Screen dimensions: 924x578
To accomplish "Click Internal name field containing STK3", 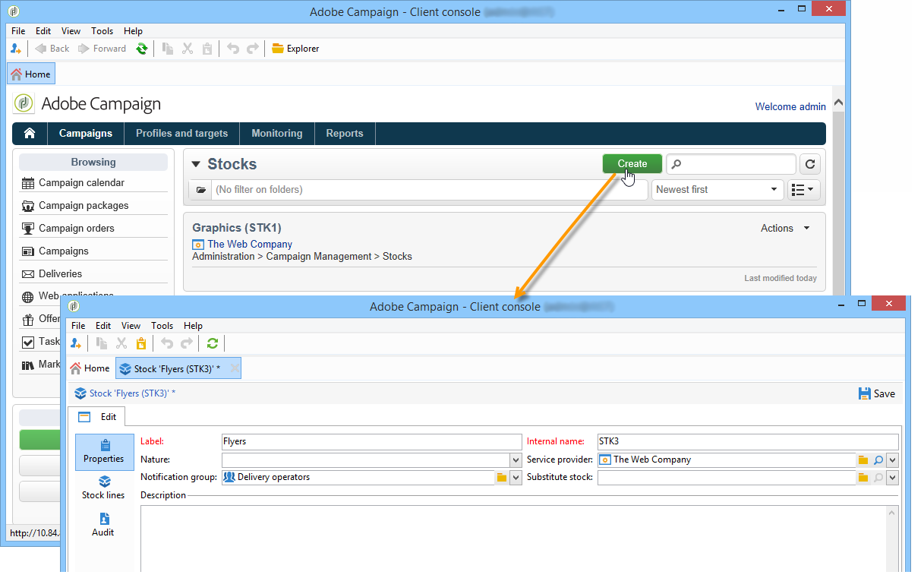I will tap(748, 441).
